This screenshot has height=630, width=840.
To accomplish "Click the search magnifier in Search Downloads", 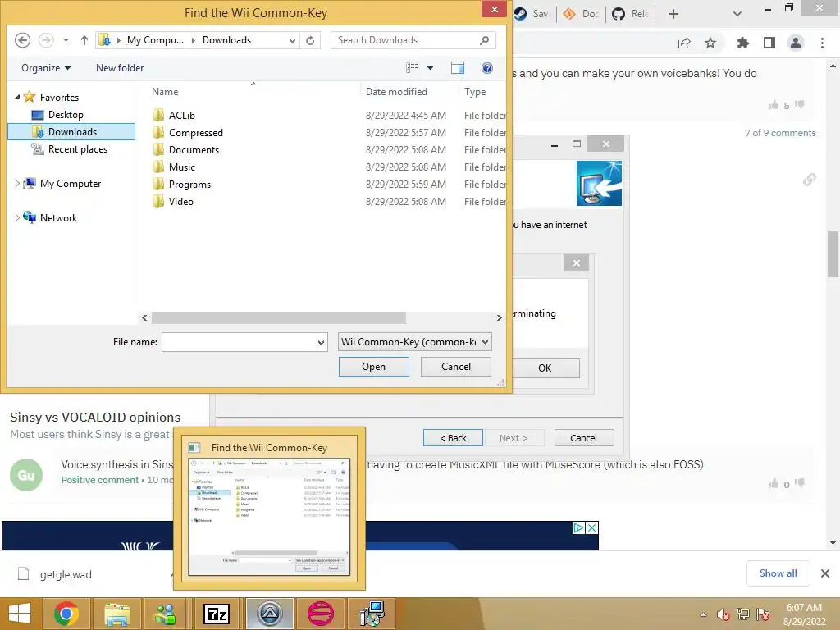I will (484, 40).
